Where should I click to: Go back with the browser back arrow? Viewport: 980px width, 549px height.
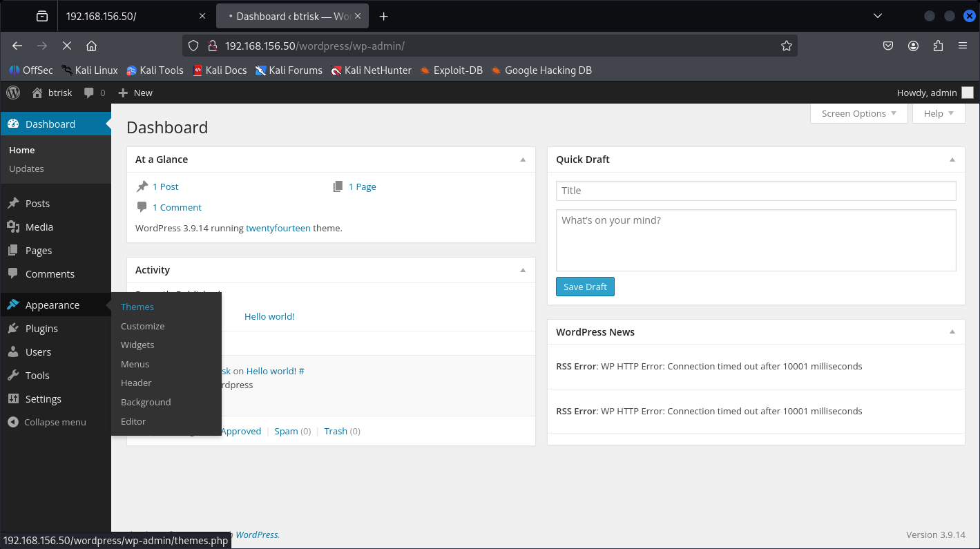17,46
